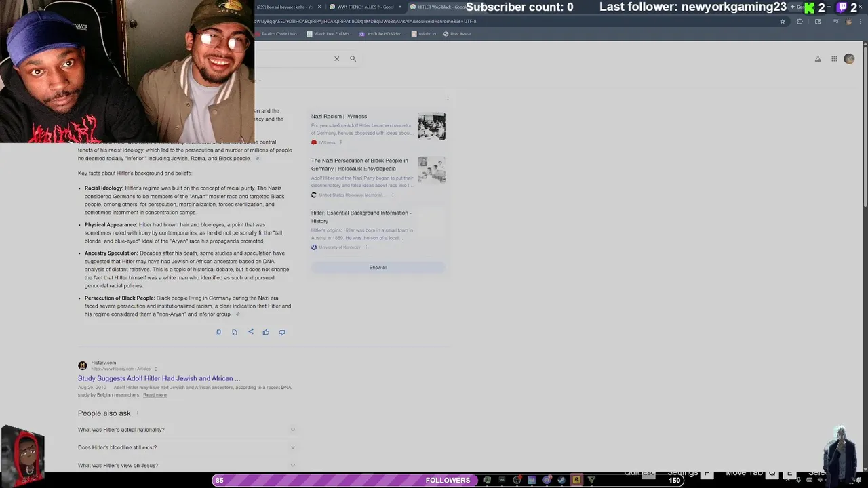The width and height of the screenshot is (868, 488).
Task: Expand 'What was Hitler's view on Jesus?'
Action: click(x=186, y=465)
